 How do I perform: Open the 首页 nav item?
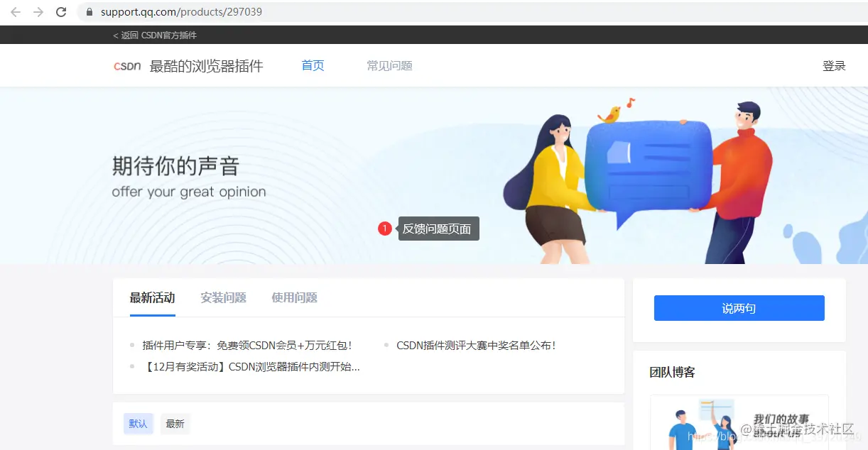(313, 65)
